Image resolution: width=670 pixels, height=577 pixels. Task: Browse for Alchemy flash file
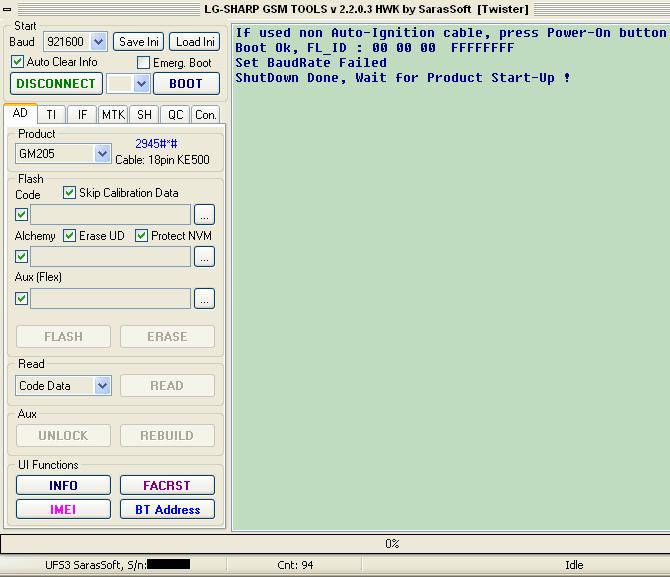point(204,256)
